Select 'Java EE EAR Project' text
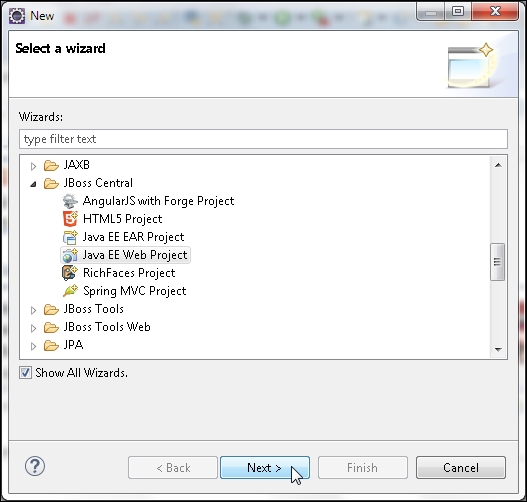Screen dimensions: 527x502 [x=133, y=237]
